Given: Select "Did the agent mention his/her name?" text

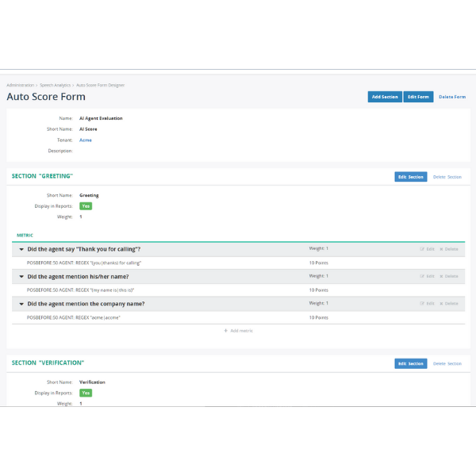Looking at the screenshot, I should click(78, 277).
